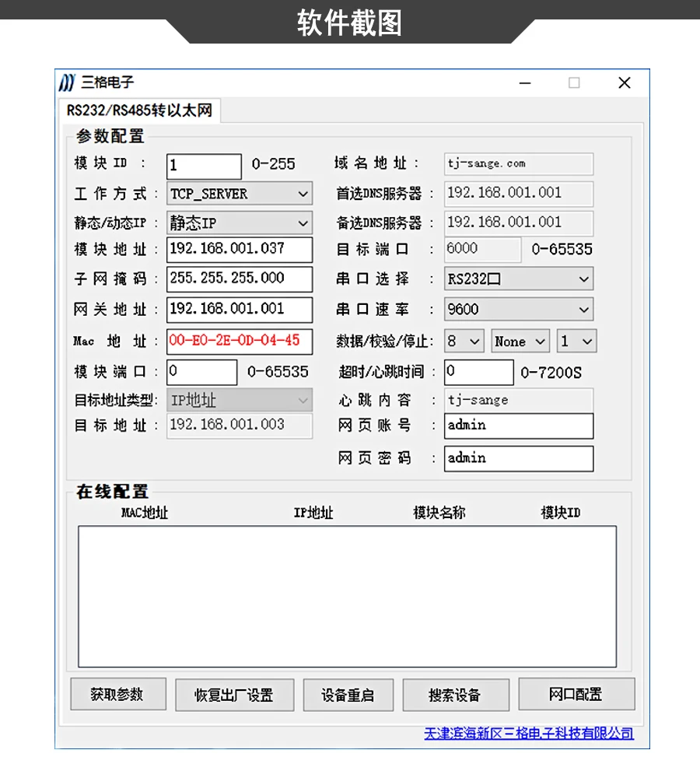
Task: Click the 网口配置 button
Action: click(x=576, y=694)
